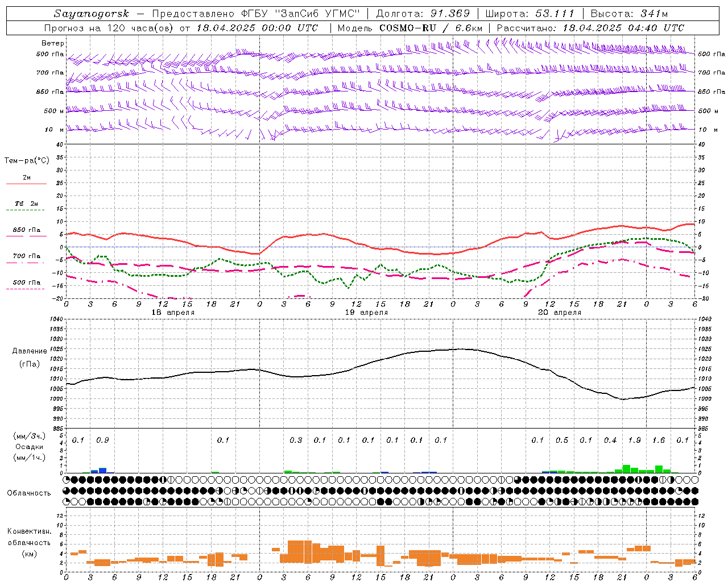This screenshot has width=728, height=582.
Task: Select the text 'Предоставлено ФГБУ "ЗапСиб УГМС"'
Action: [x=257, y=14]
